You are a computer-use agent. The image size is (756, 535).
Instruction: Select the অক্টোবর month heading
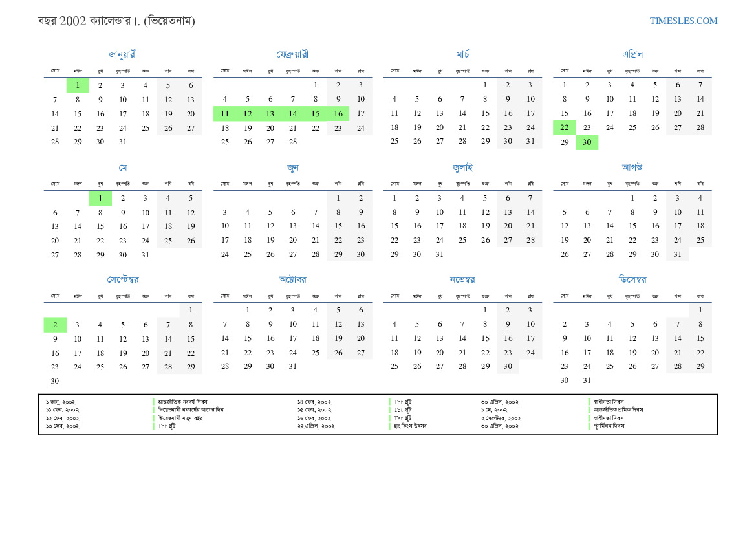pyautogui.click(x=293, y=279)
